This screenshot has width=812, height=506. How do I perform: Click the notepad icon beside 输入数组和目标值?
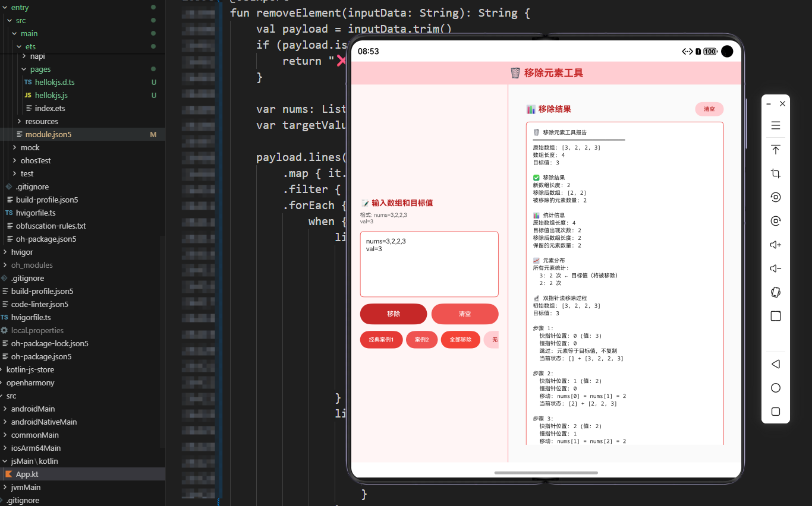click(x=365, y=203)
